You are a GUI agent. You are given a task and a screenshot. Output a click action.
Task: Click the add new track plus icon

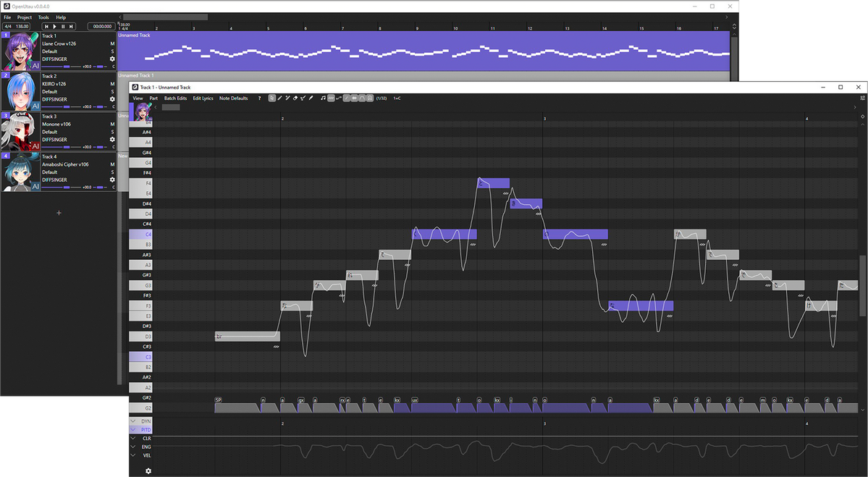click(59, 213)
